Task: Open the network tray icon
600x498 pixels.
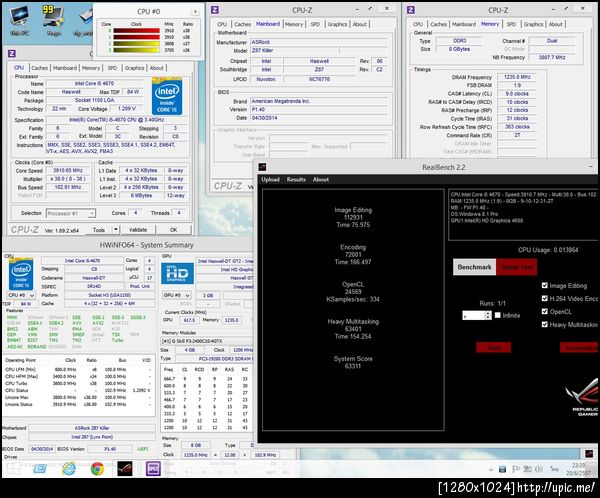Action: tap(527, 469)
